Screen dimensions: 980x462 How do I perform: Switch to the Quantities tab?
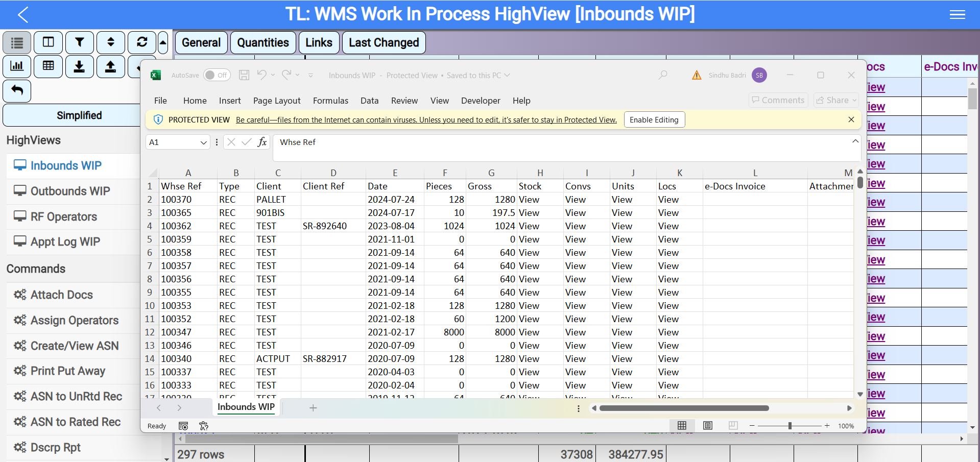262,42
